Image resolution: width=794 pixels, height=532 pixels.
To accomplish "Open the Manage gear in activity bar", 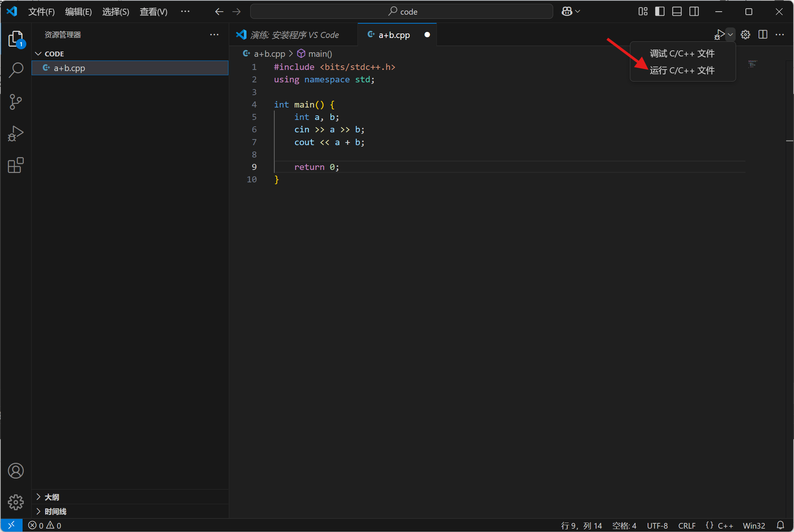I will coord(16,502).
